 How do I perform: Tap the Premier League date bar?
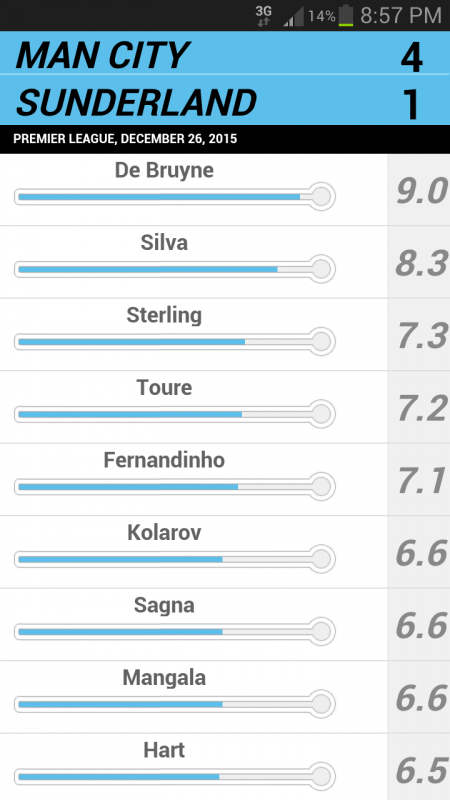click(225, 139)
